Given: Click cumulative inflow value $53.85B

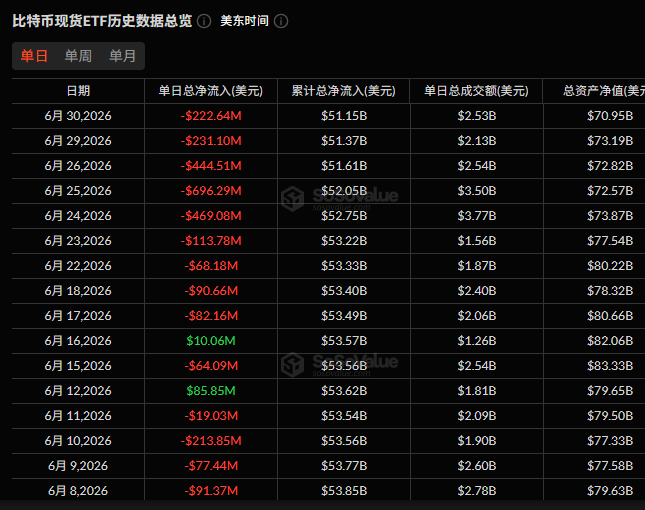Looking at the screenshot, I should coord(344,491).
